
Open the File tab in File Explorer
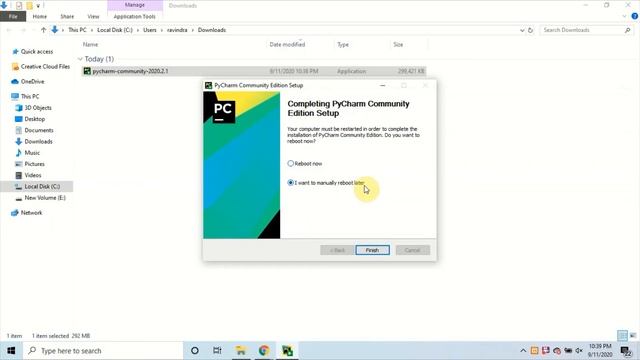13,16
